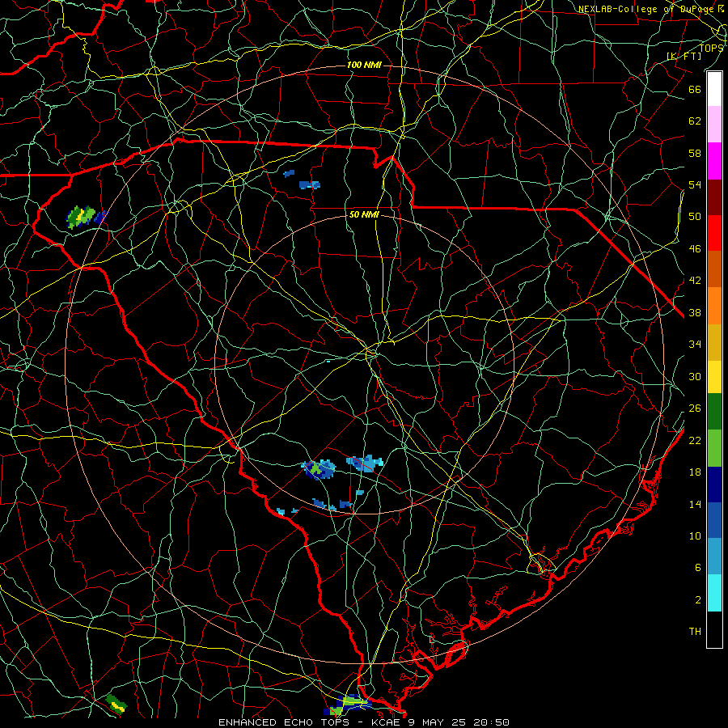Click the legend value "58"
This screenshot has height=728, width=728.
pyautogui.click(x=695, y=153)
